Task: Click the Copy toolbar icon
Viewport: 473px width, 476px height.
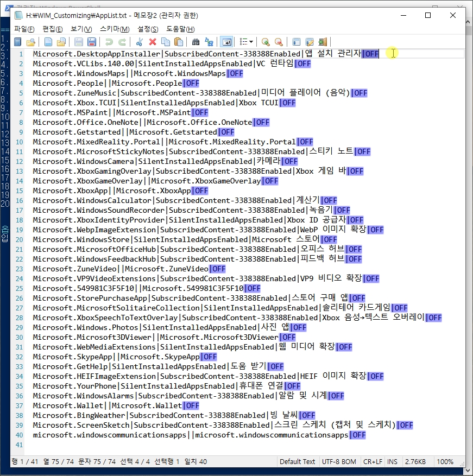Action: point(166,42)
